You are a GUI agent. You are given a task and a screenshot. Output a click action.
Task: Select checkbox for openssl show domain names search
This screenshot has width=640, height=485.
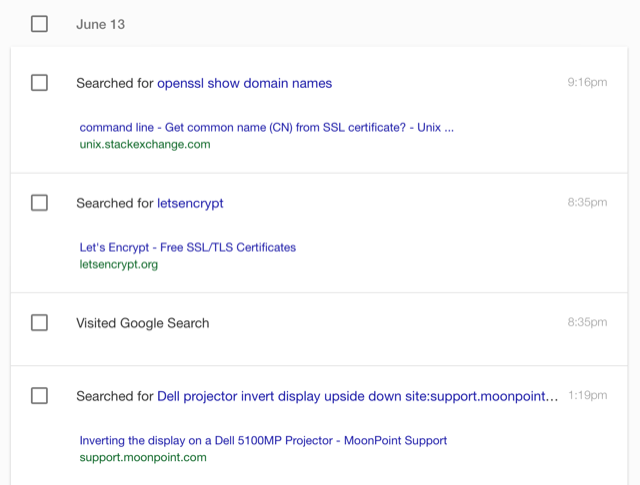click(x=39, y=82)
